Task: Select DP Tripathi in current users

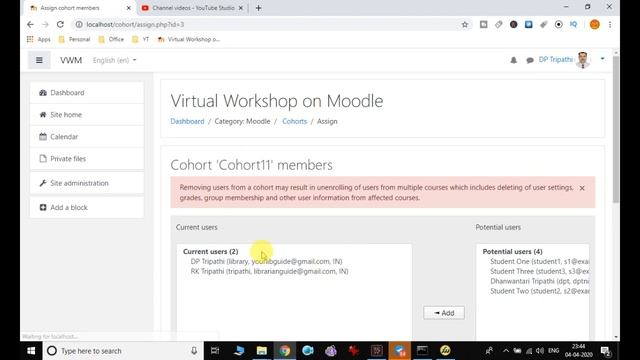Action: point(266,261)
